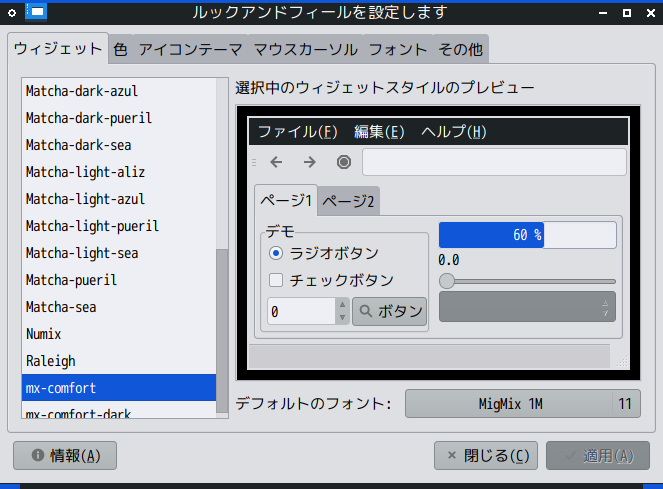
Task: Click the back arrow in the preview toolbar
Action: (x=276, y=162)
